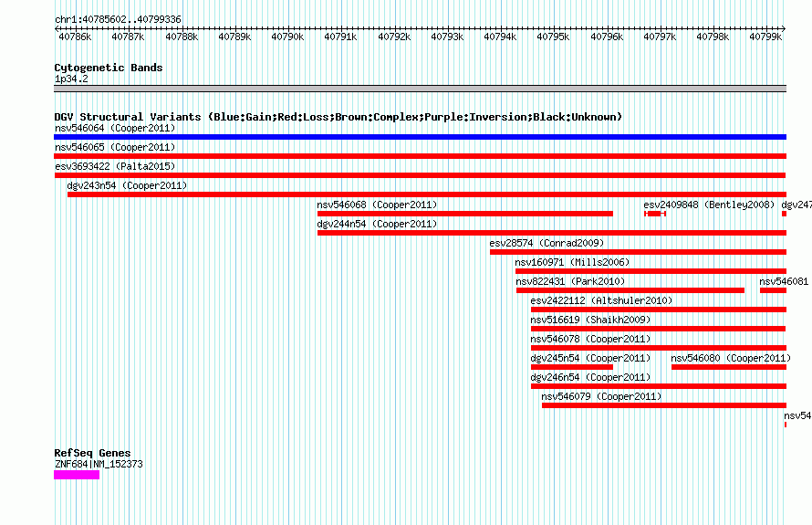
Task: Open esv28574 (Conrad2009) label
Action: click(547, 243)
